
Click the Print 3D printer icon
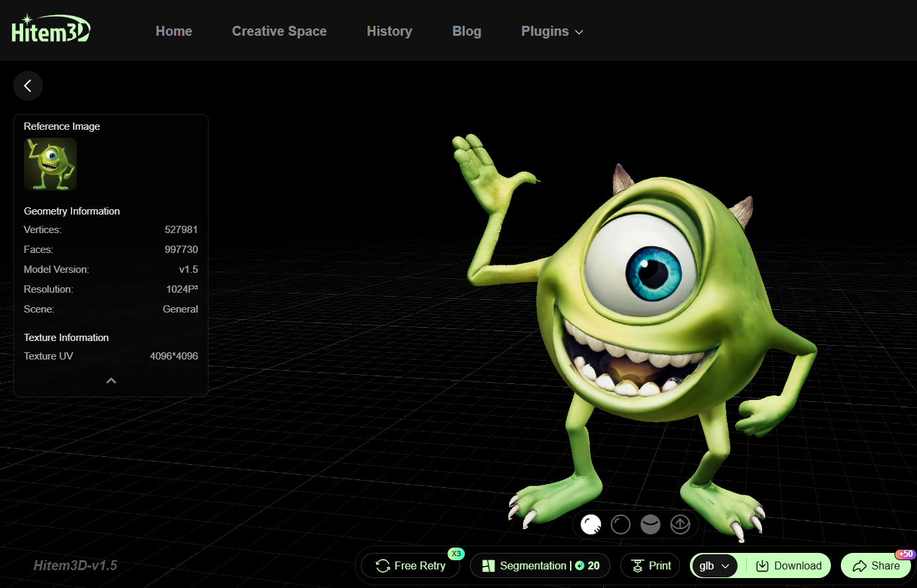pos(638,565)
